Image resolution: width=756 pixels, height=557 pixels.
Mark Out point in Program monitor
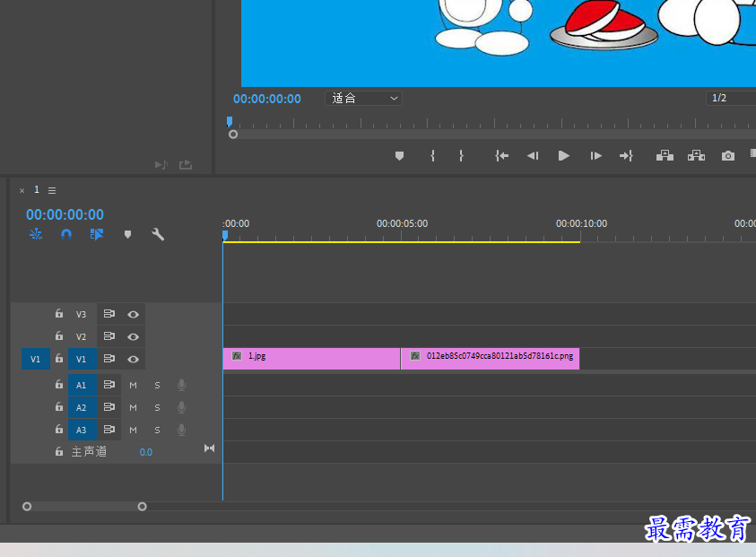[462, 156]
